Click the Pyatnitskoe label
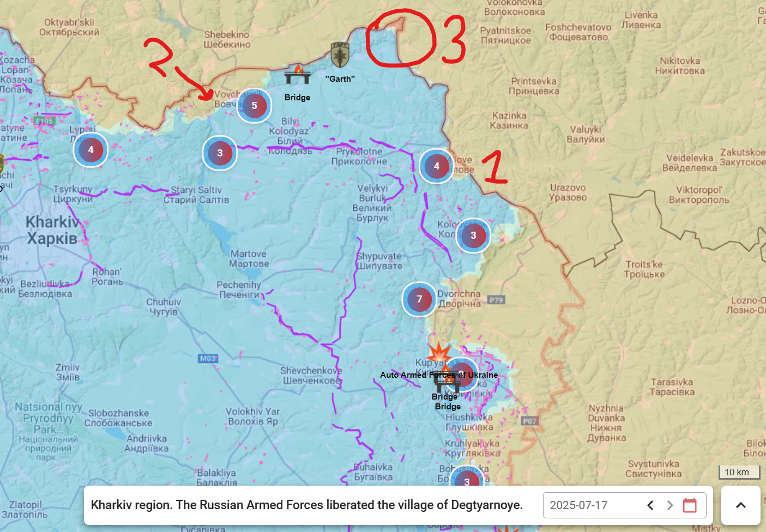Viewport: 766px width, 532px height. click(x=505, y=35)
